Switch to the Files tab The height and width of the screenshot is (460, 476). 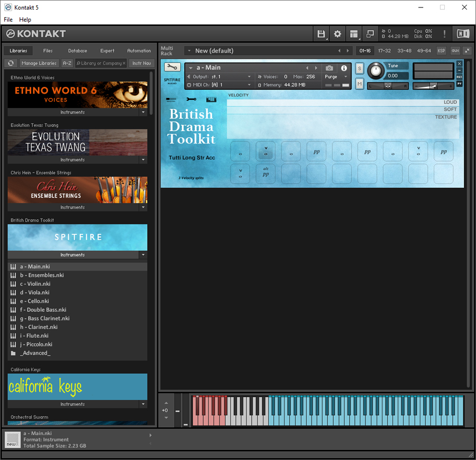pyautogui.click(x=48, y=51)
